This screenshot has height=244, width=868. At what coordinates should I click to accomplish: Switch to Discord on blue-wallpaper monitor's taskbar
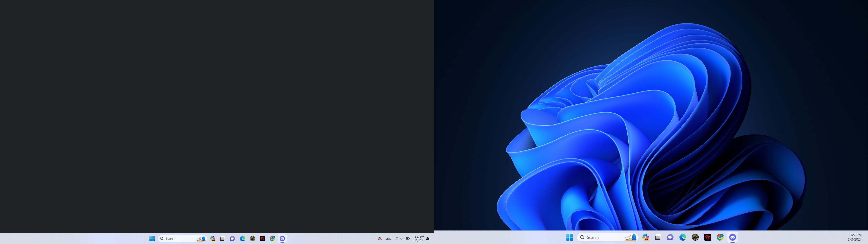point(733,237)
